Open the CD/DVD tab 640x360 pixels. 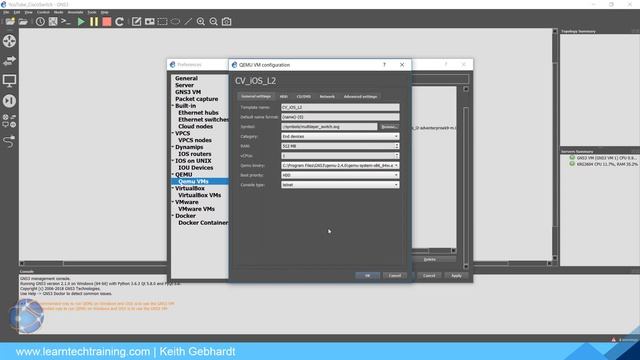tap(304, 97)
